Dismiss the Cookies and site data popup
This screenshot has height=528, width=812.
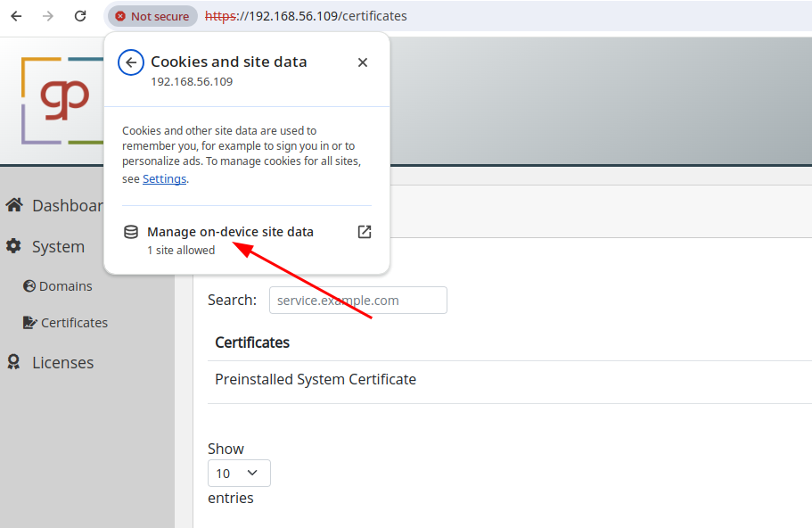(x=363, y=62)
